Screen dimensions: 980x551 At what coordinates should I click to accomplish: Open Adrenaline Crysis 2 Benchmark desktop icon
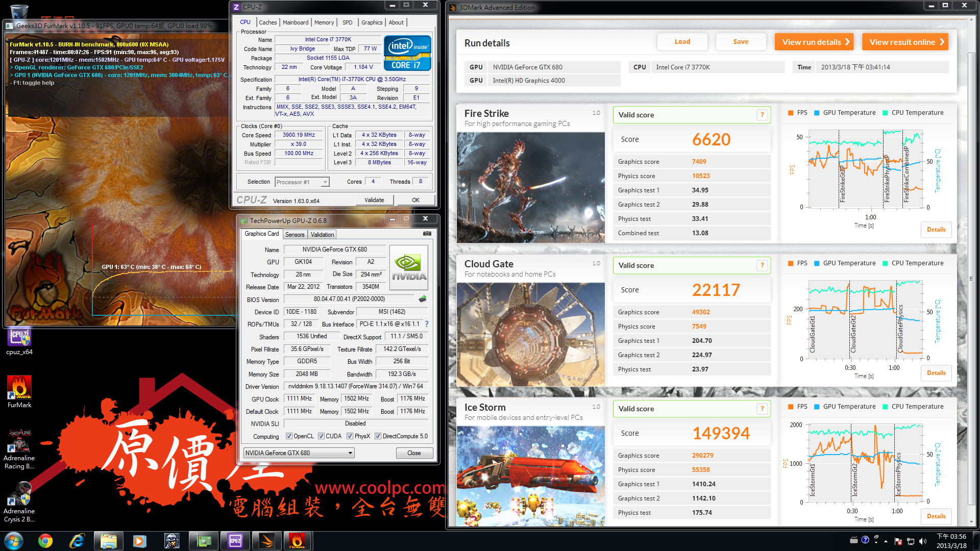click(x=19, y=502)
